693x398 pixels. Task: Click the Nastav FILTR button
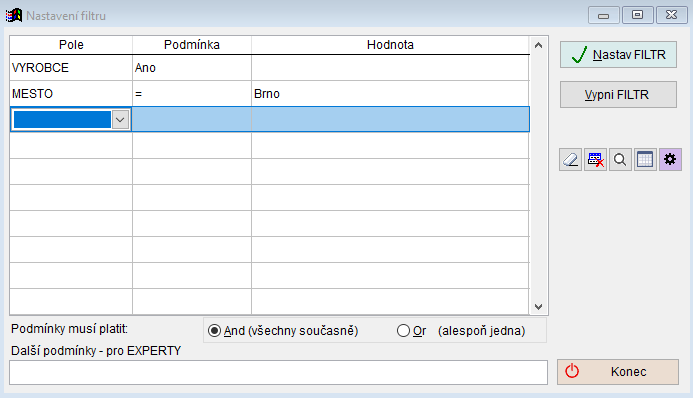coord(618,55)
